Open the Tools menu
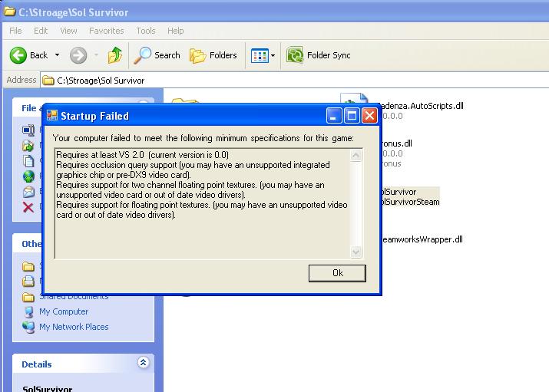 click(x=146, y=31)
